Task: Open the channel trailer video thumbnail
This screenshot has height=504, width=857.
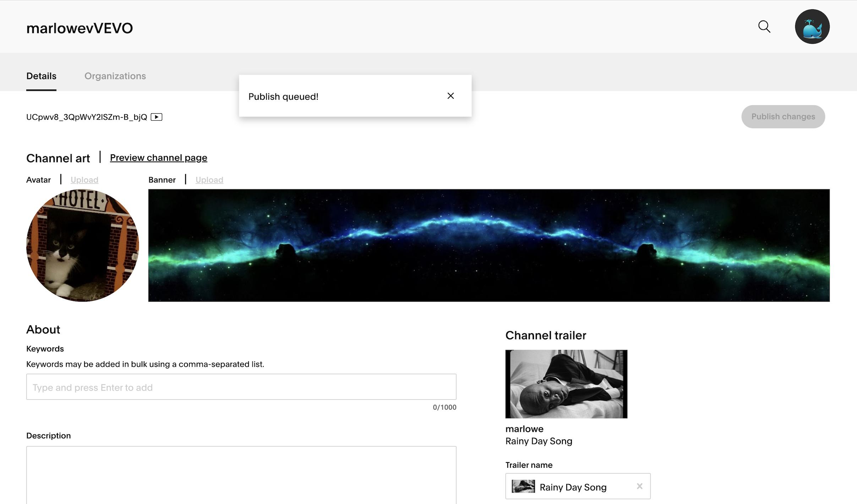Action: click(566, 384)
